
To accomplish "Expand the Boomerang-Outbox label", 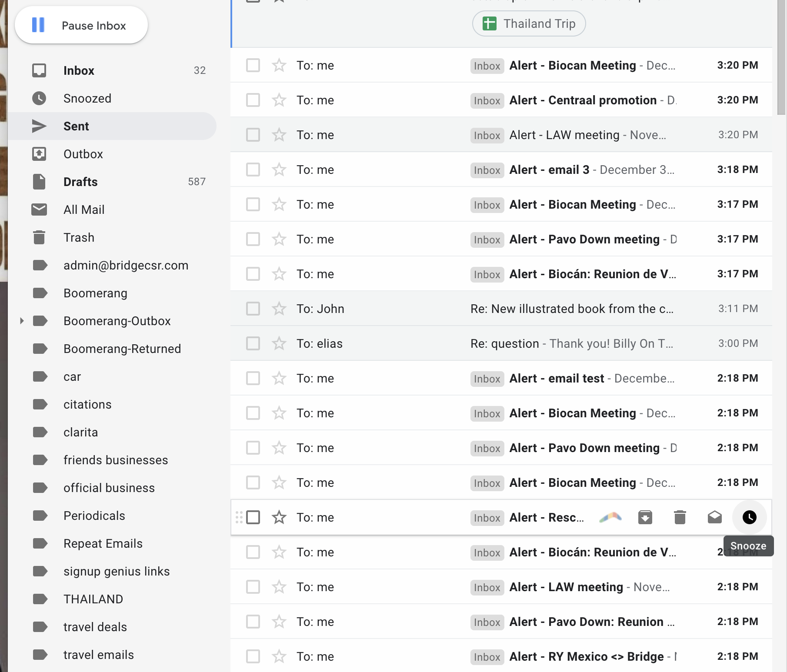I will pyautogui.click(x=22, y=321).
